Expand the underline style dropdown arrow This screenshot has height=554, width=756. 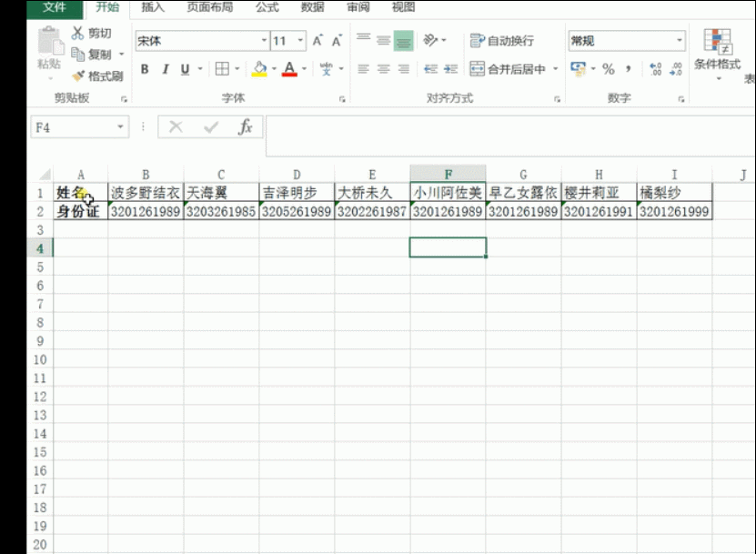coord(200,69)
